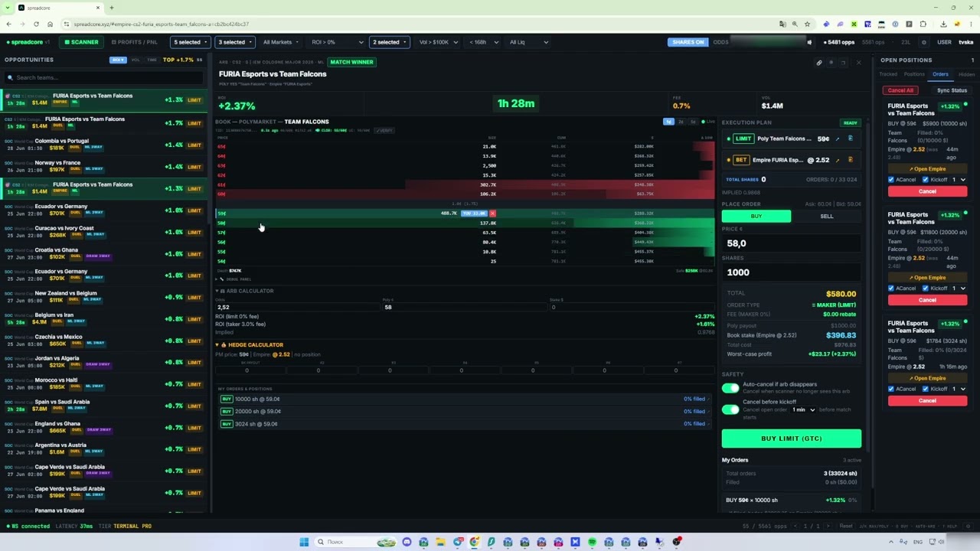Image resolution: width=980 pixels, height=551 pixels.
Task: Open the < 168h time dropdown
Action: 483,42
